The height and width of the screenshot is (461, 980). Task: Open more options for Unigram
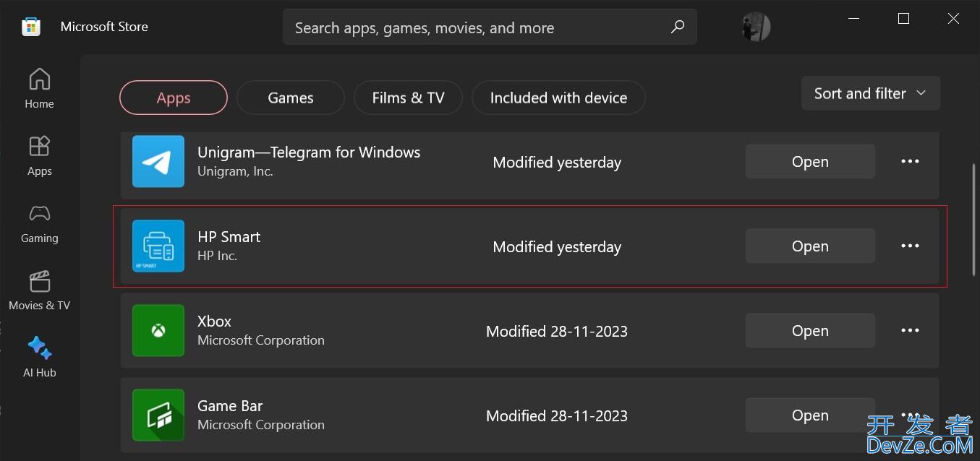point(910,162)
